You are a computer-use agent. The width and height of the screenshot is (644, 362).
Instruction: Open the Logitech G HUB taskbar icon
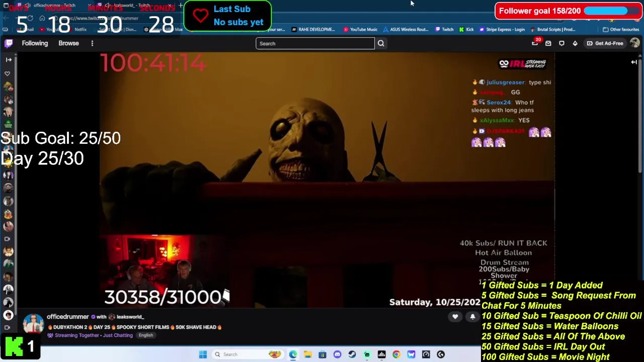(x=441, y=354)
